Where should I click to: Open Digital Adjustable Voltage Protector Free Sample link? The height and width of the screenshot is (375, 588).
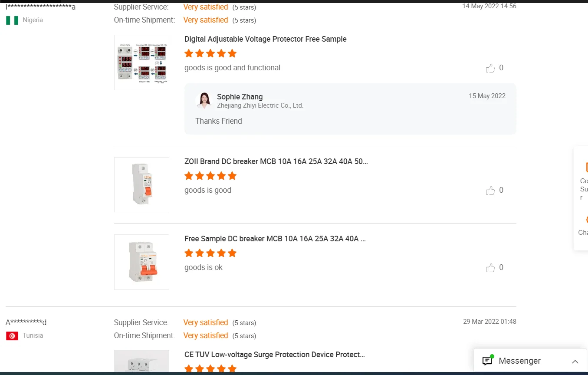(x=265, y=39)
